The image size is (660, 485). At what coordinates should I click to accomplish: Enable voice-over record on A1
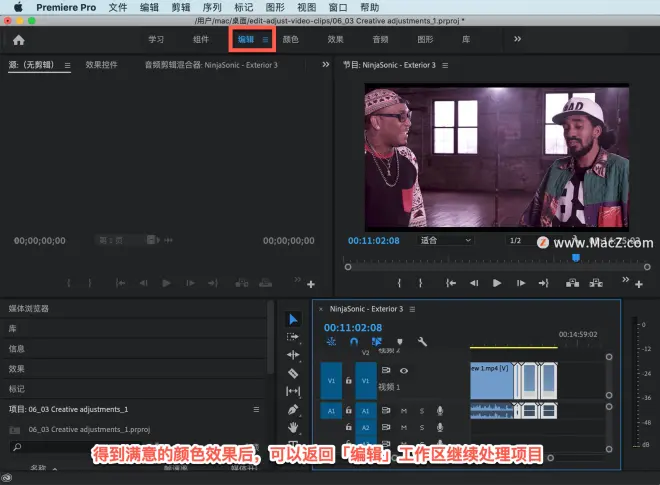pos(440,410)
